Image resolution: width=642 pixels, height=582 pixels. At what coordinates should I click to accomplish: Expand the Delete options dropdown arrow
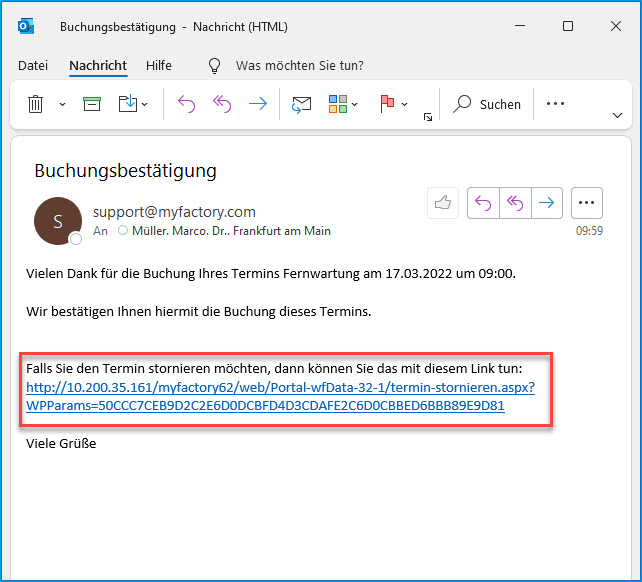pos(62,104)
